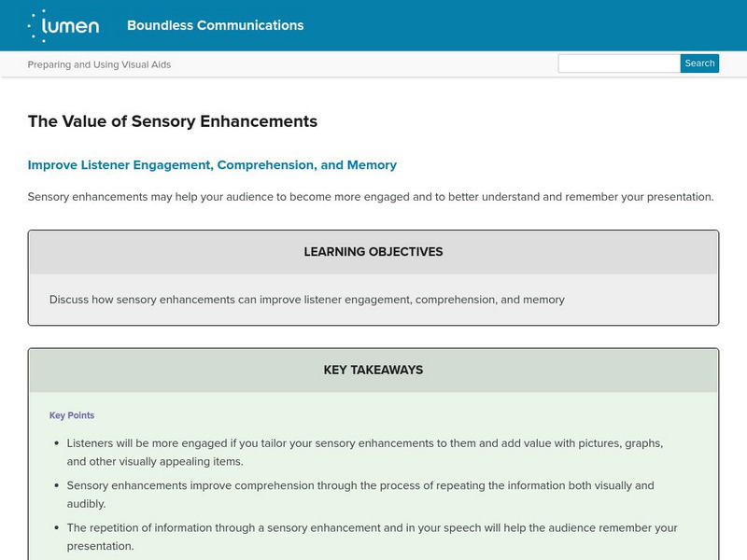Open the Boundless Communications course title link
Viewport: 747px width, 560px height.
pos(215,25)
